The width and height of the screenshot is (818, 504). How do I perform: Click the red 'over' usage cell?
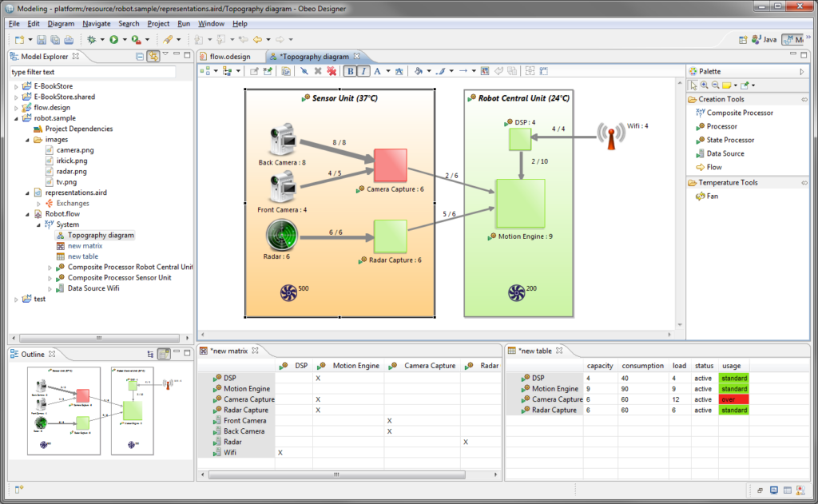(x=733, y=399)
